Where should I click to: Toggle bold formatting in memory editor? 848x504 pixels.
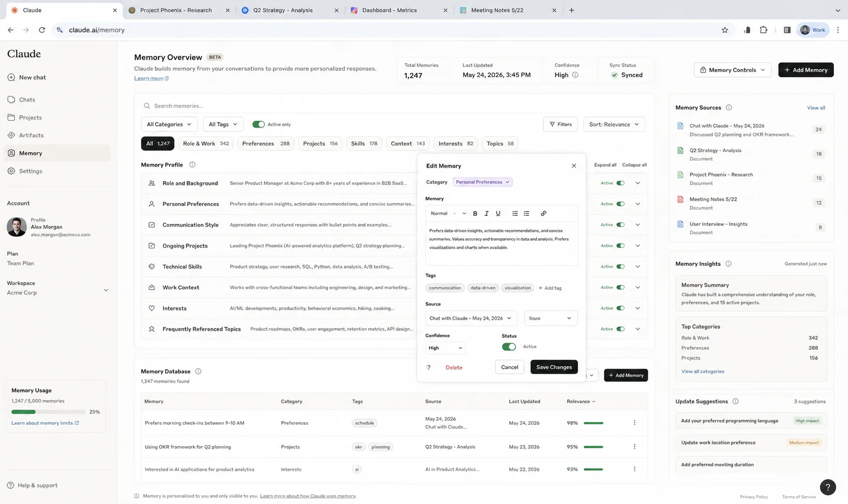475,213
